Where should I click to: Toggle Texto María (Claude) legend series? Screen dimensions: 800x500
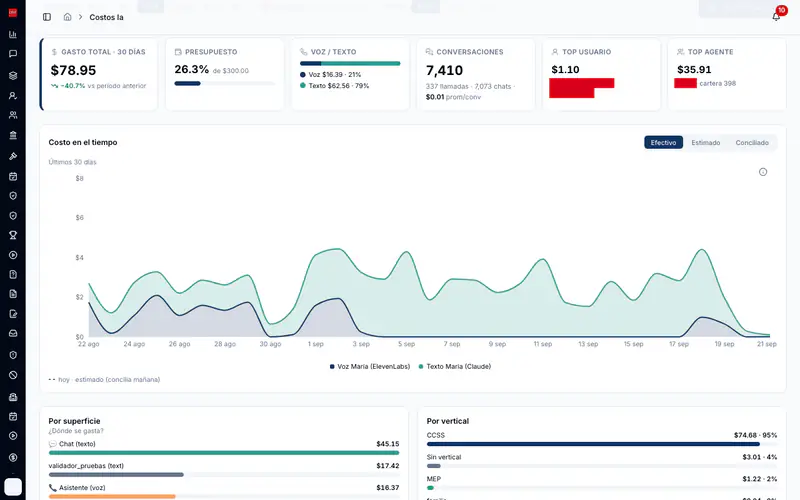click(455, 366)
